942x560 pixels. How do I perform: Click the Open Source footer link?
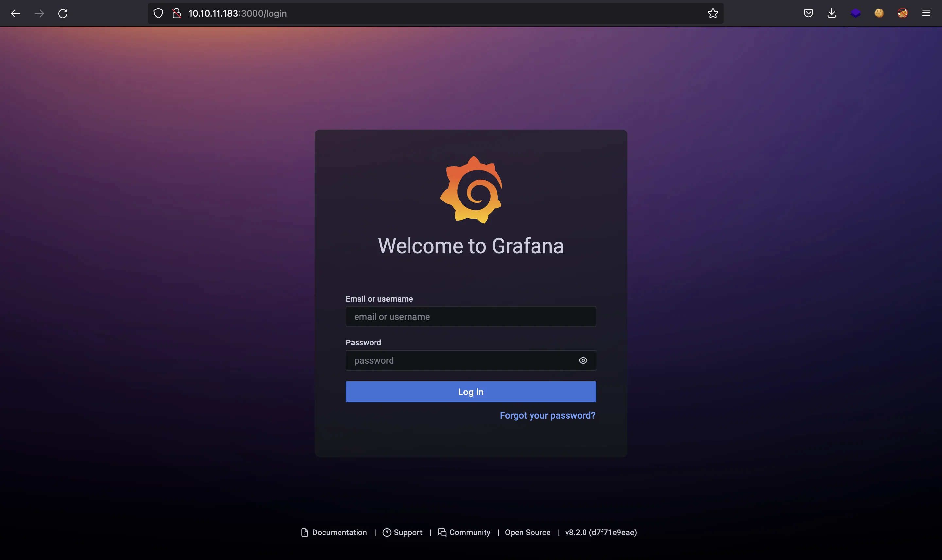[528, 533]
